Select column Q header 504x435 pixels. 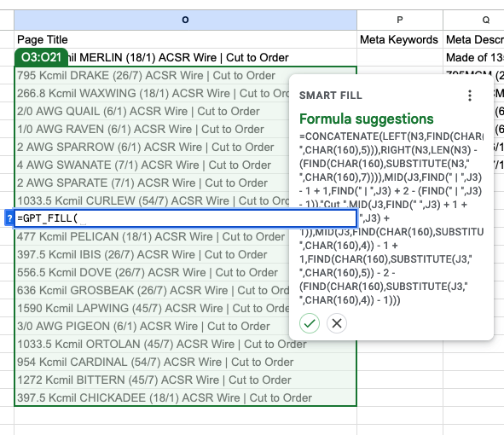tap(474, 20)
